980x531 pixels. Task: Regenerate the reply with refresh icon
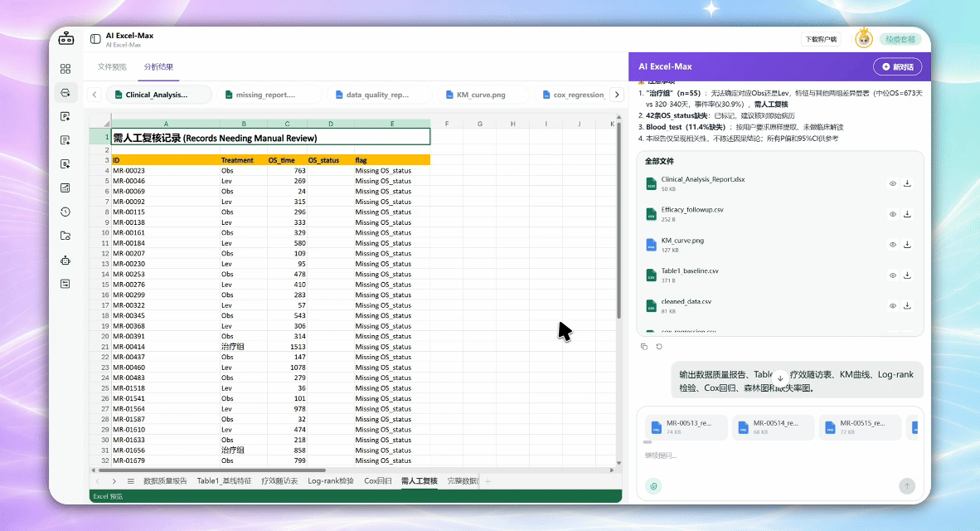tap(659, 347)
